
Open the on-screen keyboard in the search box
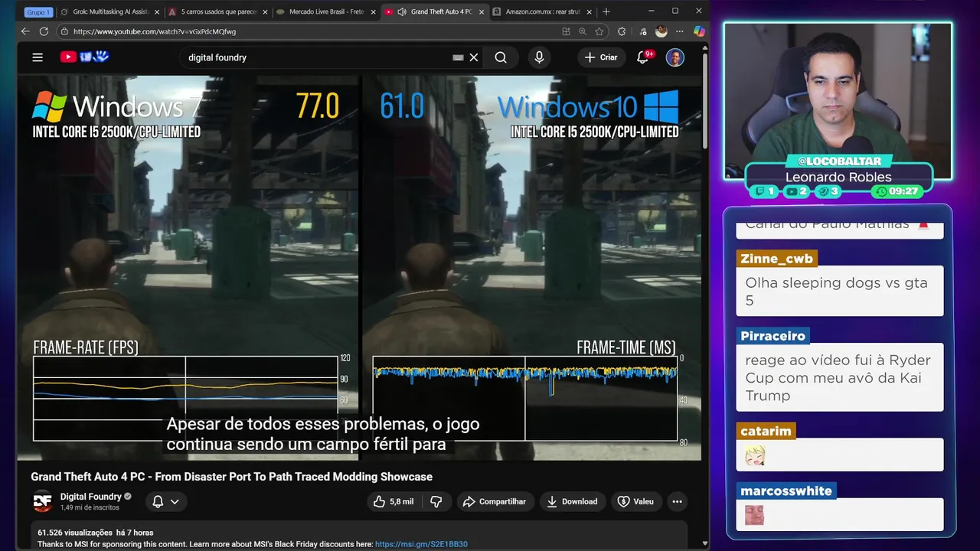click(x=458, y=57)
